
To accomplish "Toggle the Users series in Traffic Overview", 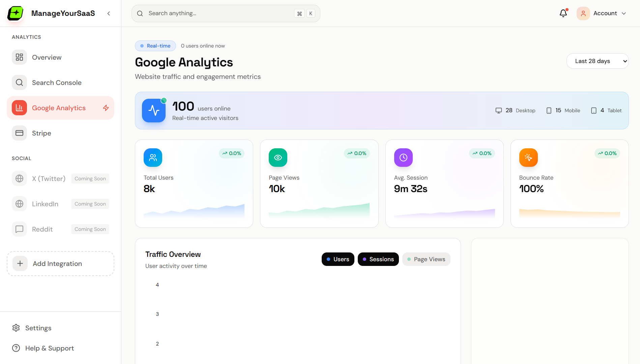I will pos(338,259).
